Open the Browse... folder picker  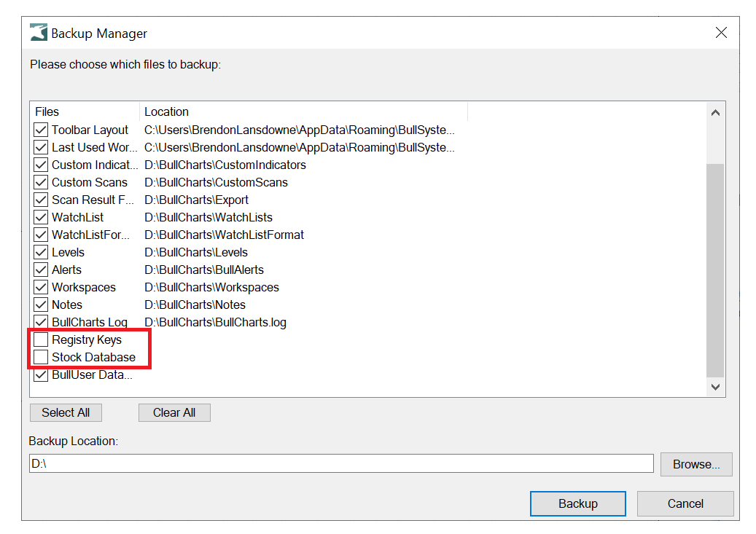click(696, 464)
